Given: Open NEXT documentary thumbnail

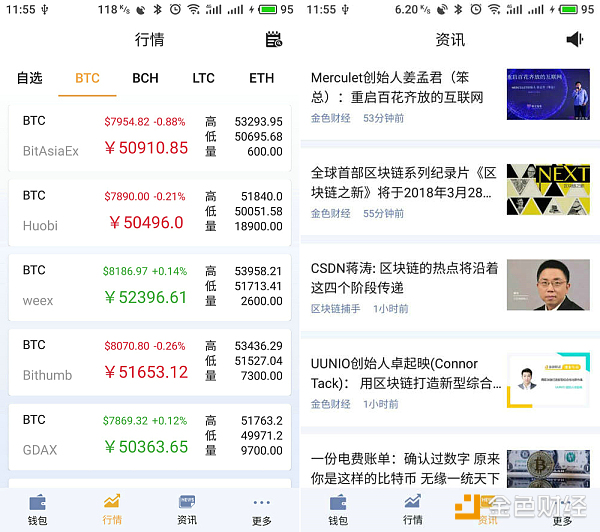Looking at the screenshot, I should (x=548, y=189).
